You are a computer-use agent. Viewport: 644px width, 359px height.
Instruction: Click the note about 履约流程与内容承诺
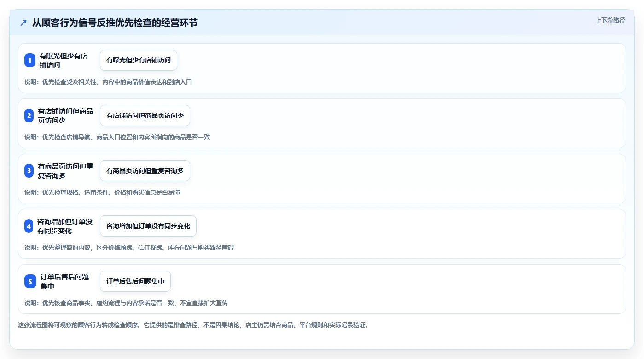click(x=126, y=303)
